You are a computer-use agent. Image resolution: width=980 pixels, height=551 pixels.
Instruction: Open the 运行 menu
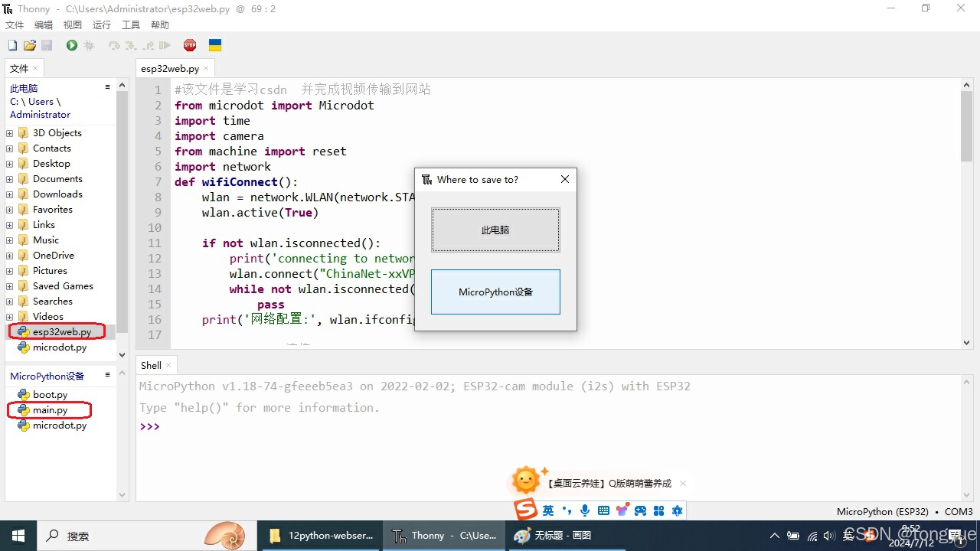tap(102, 25)
